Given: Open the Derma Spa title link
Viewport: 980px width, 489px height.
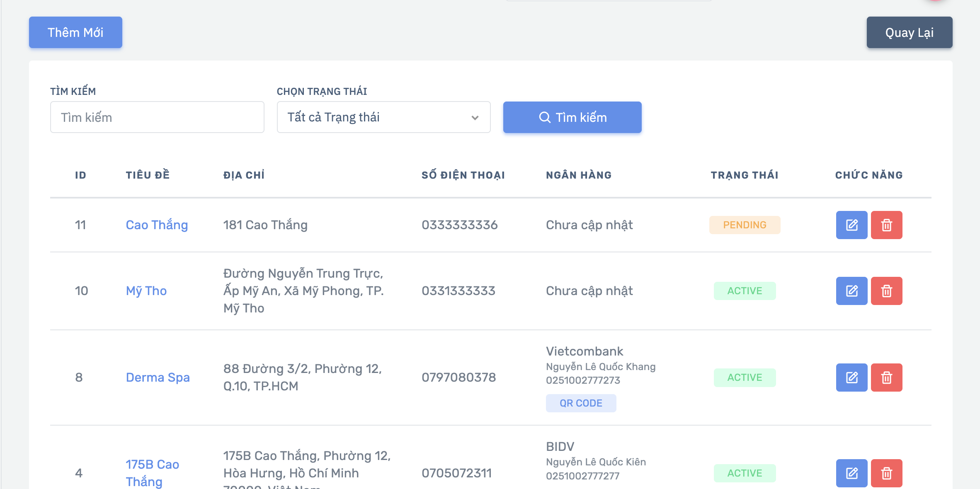Looking at the screenshot, I should [x=158, y=378].
